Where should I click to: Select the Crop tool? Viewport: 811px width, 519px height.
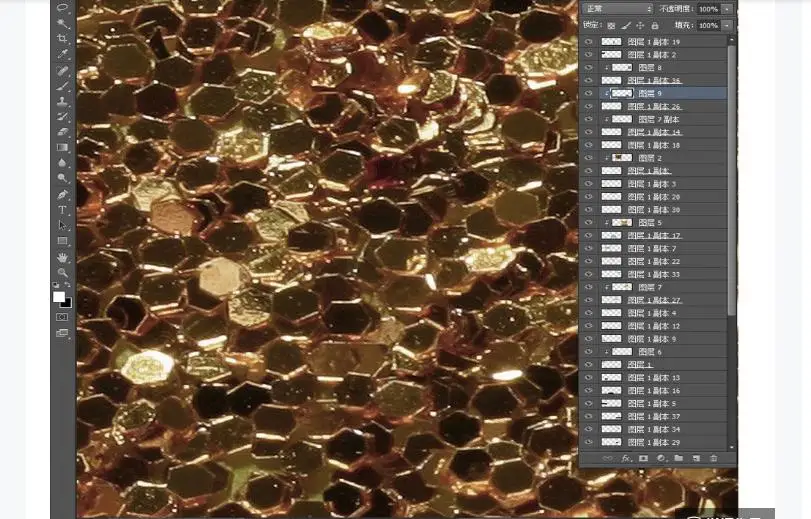pos(62,39)
